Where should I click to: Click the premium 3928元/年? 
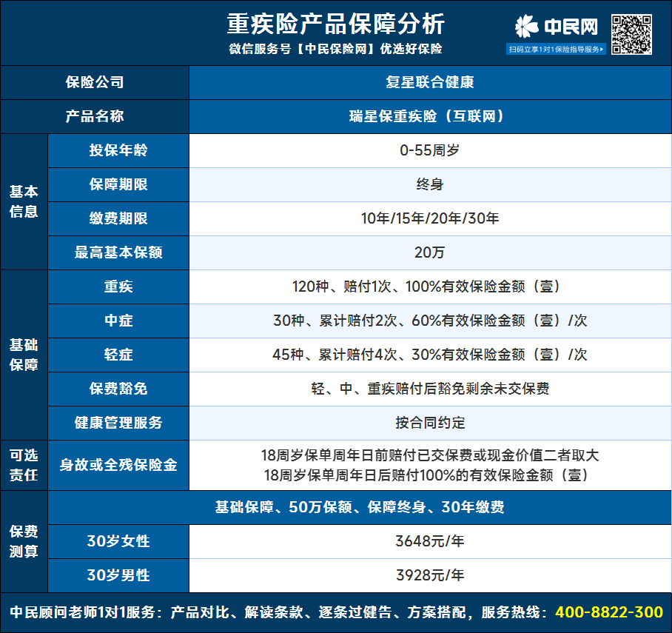pos(430,575)
